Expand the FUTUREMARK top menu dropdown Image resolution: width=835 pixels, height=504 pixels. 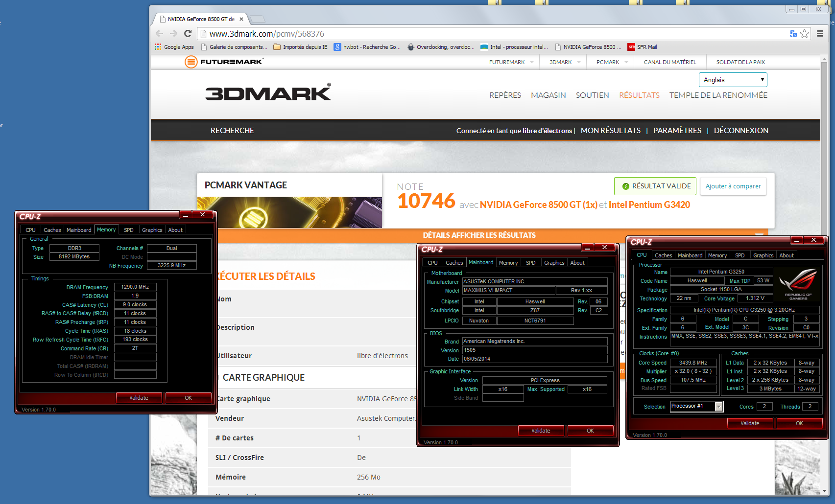[532, 62]
